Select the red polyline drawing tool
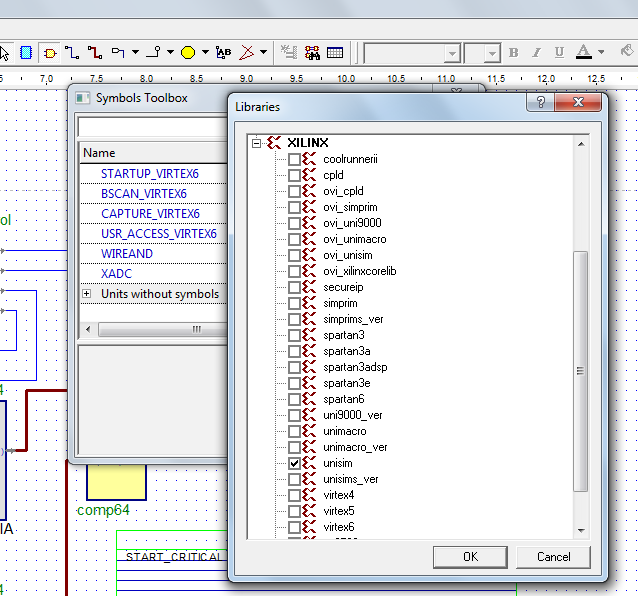 coord(247,52)
